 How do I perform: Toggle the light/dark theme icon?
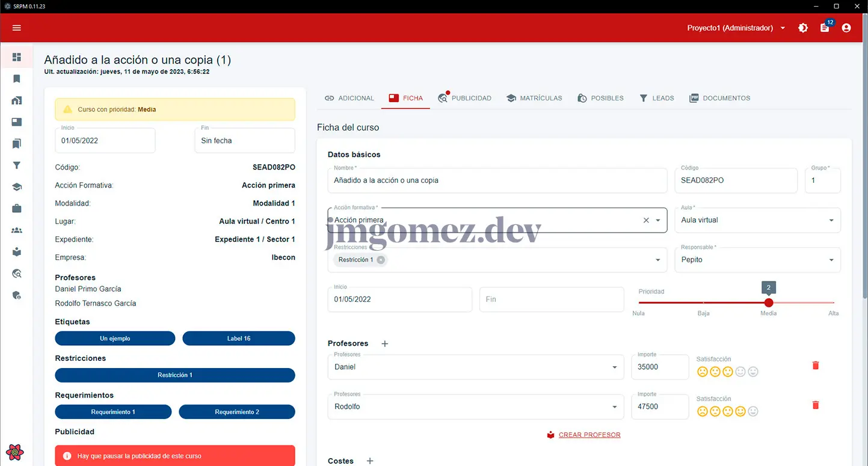click(803, 28)
